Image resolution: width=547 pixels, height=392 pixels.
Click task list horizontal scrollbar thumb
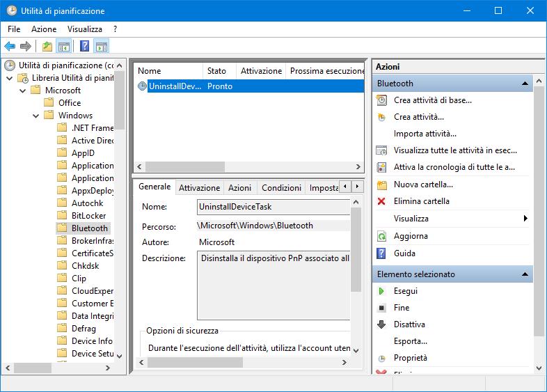pyautogui.click(x=185, y=167)
